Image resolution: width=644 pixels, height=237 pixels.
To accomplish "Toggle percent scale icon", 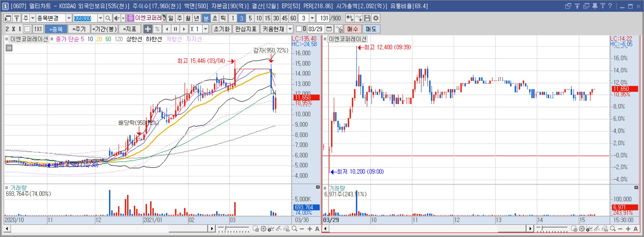I will coord(157,29).
